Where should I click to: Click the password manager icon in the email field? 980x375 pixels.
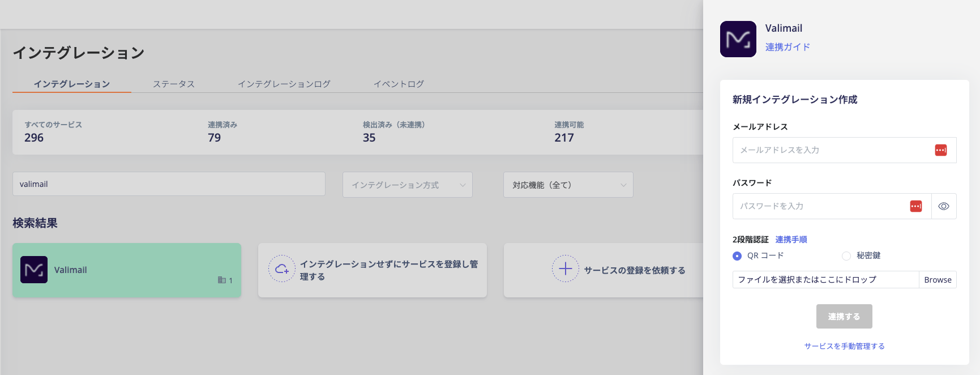click(940, 150)
